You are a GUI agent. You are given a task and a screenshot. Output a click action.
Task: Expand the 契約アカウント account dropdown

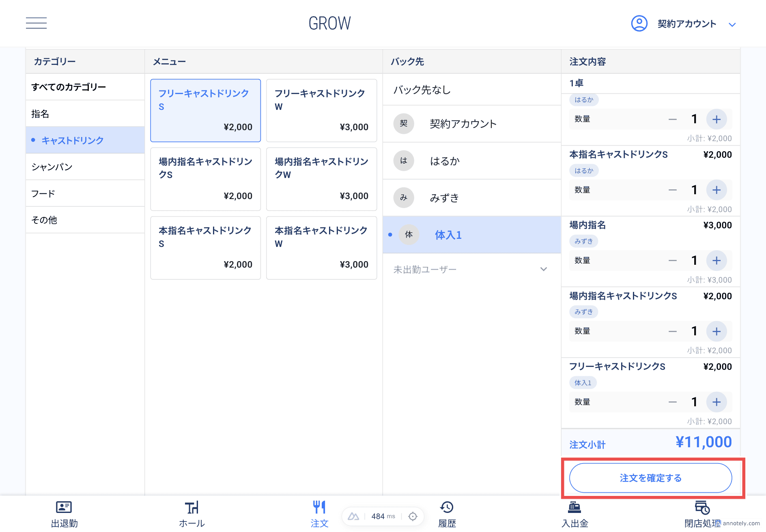(x=732, y=24)
